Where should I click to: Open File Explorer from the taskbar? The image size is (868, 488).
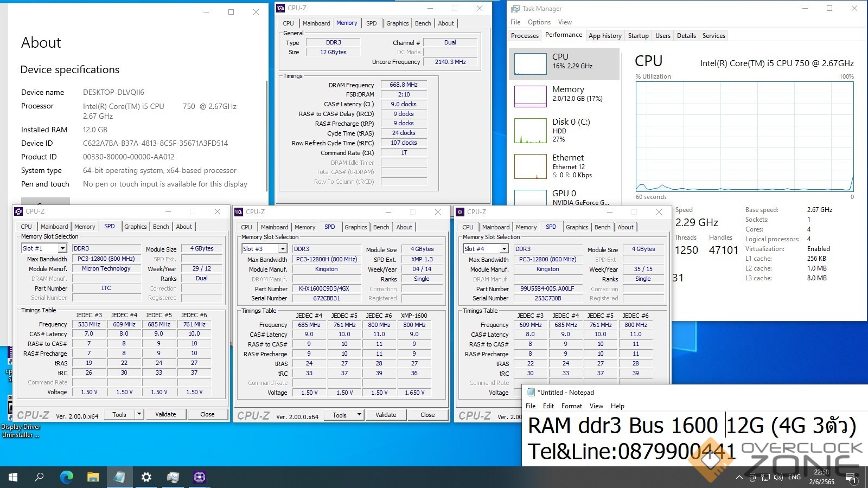(x=93, y=477)
